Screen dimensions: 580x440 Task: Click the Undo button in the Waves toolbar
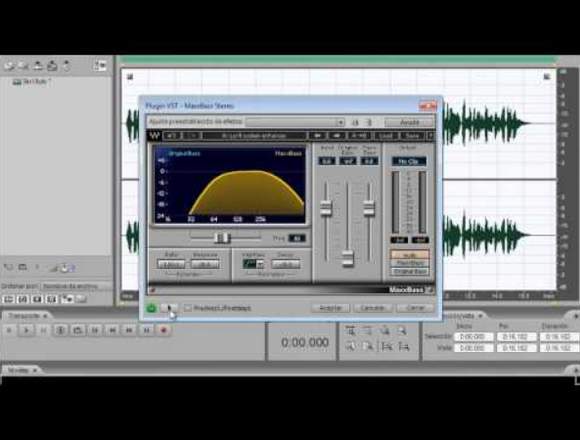(173, 136)
